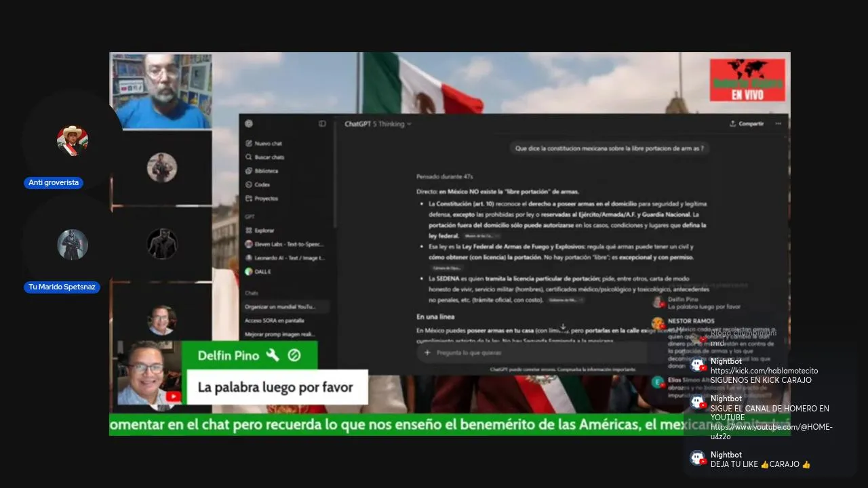Click the EN VIVO live badge logo
This screenshot has height=488, width=868.
(747, 80)
